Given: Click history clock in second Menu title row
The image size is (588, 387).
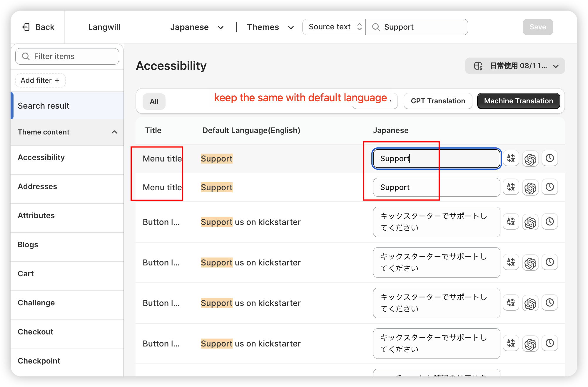Looking at the screenshot, I should tap(550, 187).
